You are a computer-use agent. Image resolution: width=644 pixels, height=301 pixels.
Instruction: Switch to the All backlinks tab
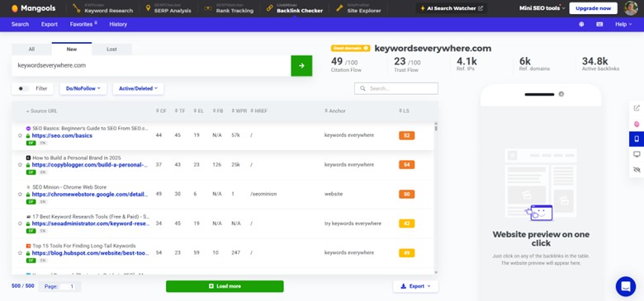tap(31, 49)
